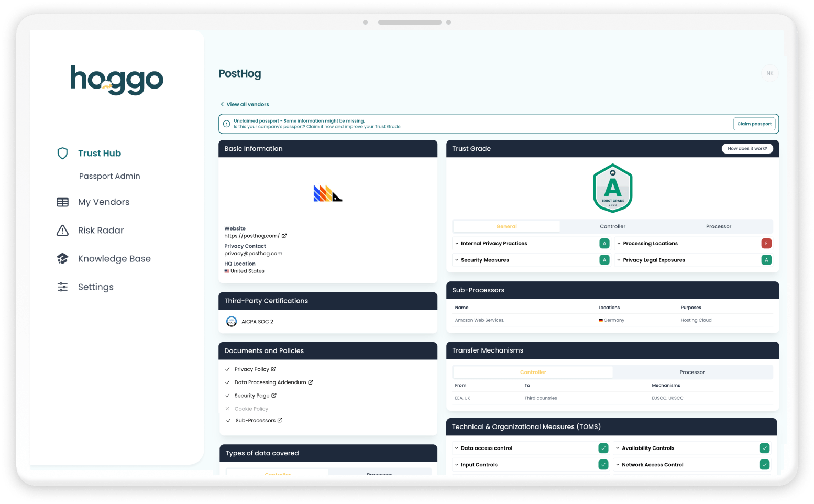Click the back chevron beside View all vendors
This screenshot has width=814, height=504.
pos(222,104)
